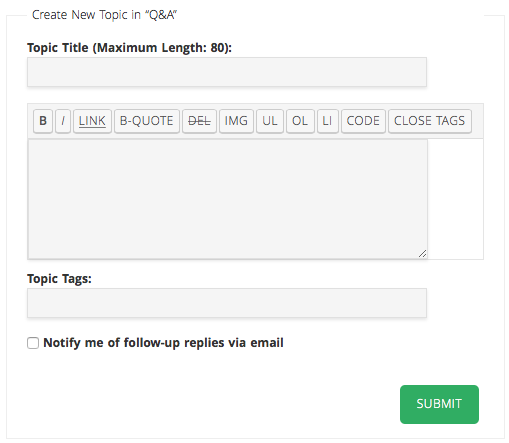
Task: Click the text area resize handle
Action: pyautogui.click(x=423, y=254)
